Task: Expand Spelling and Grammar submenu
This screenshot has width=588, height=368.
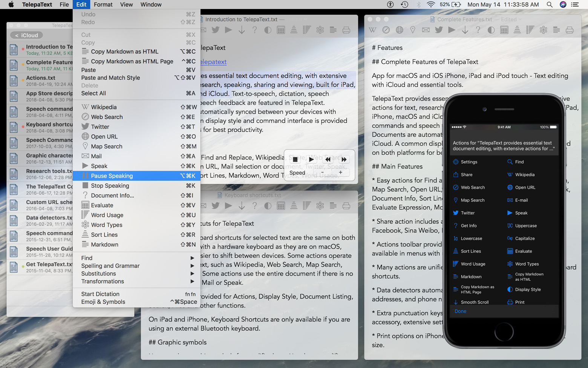Action: 136,266
